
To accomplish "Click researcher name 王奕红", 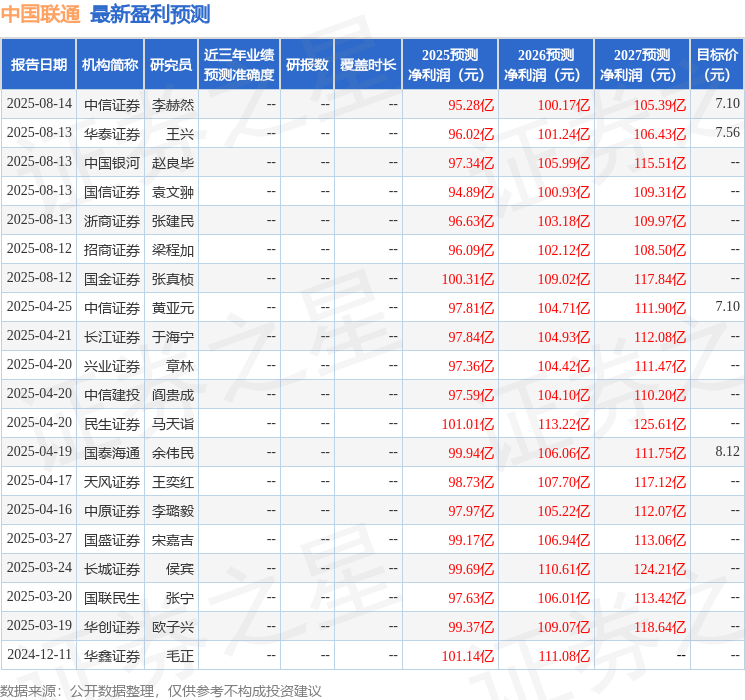I will click(x=172, y=482).
